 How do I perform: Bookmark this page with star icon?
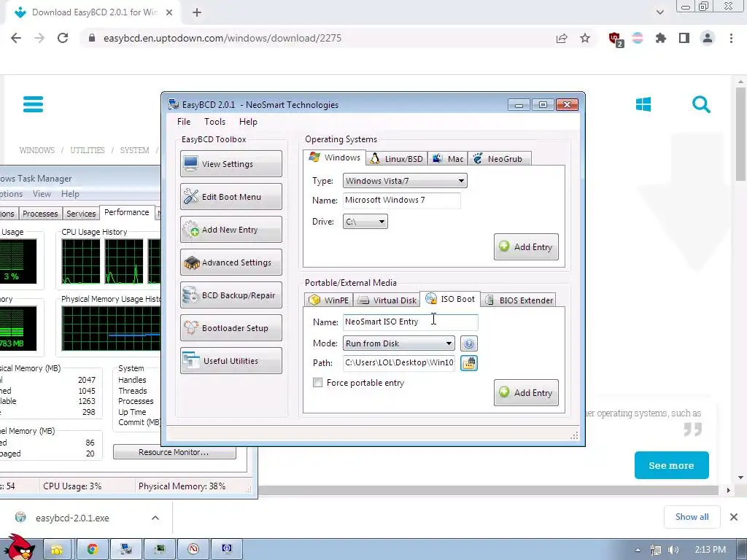pyautogui.click(x=585, y=38)
